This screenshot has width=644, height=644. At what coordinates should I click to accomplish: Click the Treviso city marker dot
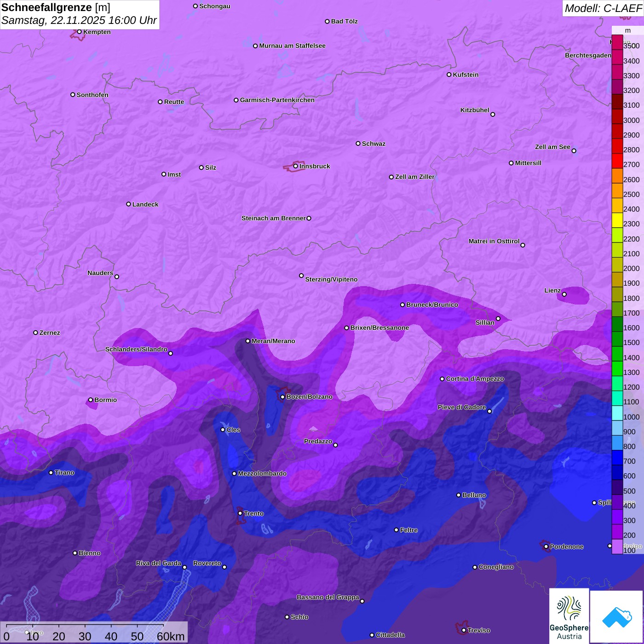click(x=464, y=631)
